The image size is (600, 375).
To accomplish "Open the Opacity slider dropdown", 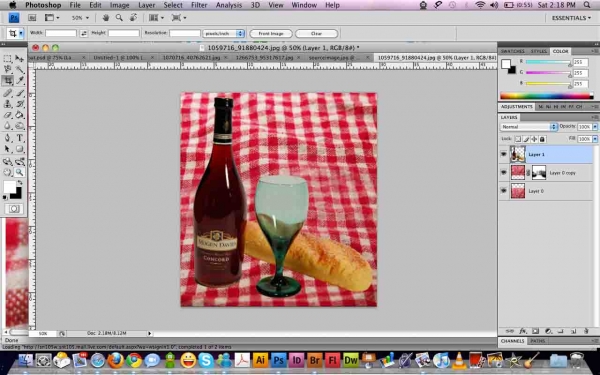I will [595, 127].
